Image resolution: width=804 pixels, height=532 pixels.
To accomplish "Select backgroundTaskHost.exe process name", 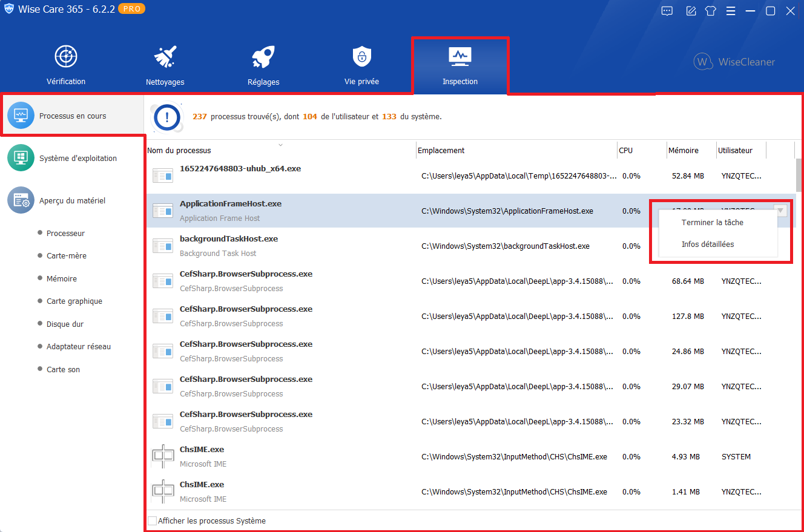I will pos(229,238).
